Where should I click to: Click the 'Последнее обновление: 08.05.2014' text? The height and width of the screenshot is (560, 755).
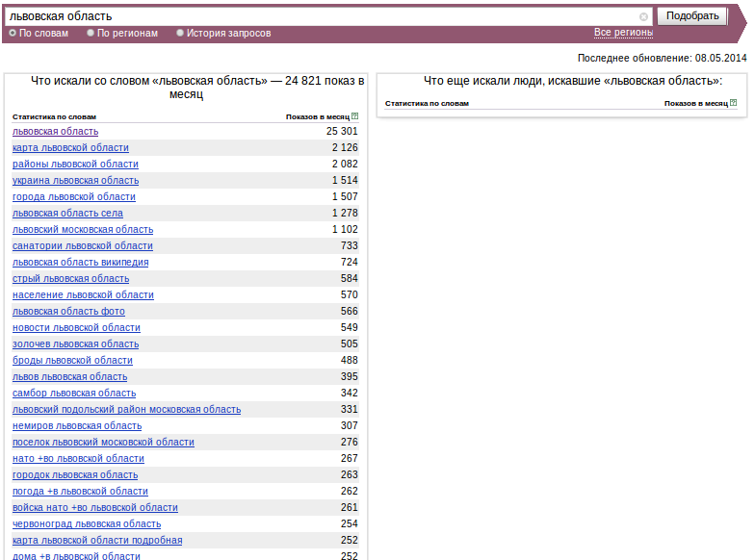[663, 58]
